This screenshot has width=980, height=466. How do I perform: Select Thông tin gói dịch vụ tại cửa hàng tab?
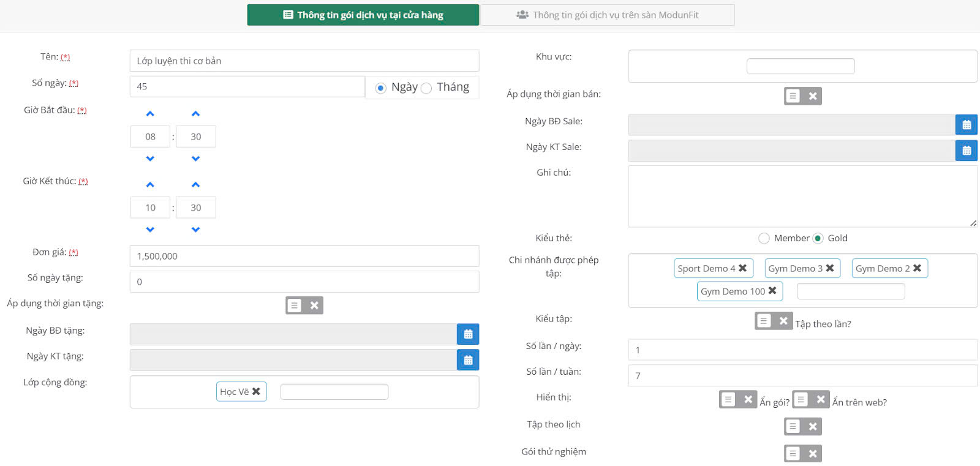[x=363, y=15]
